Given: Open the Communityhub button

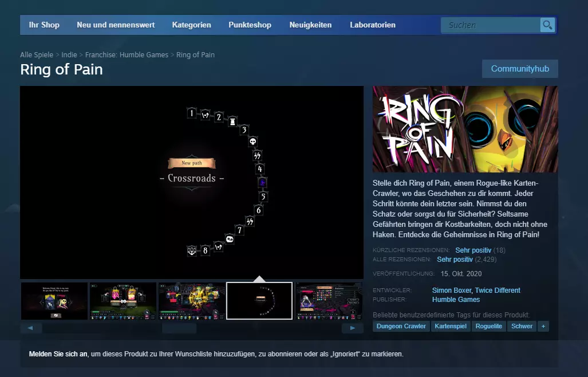Looking at the screenshot, I should click(520, 69).
